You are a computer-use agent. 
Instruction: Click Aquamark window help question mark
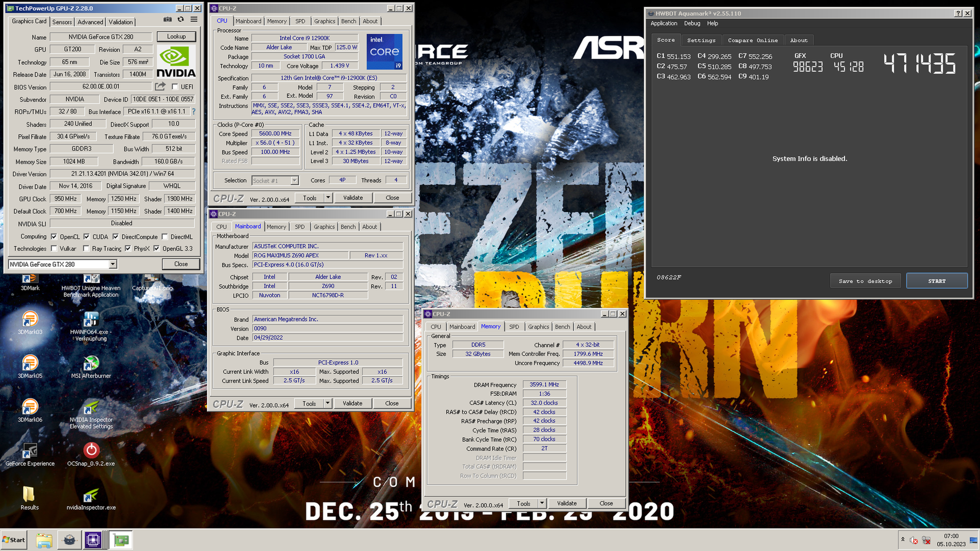point(958,13)
